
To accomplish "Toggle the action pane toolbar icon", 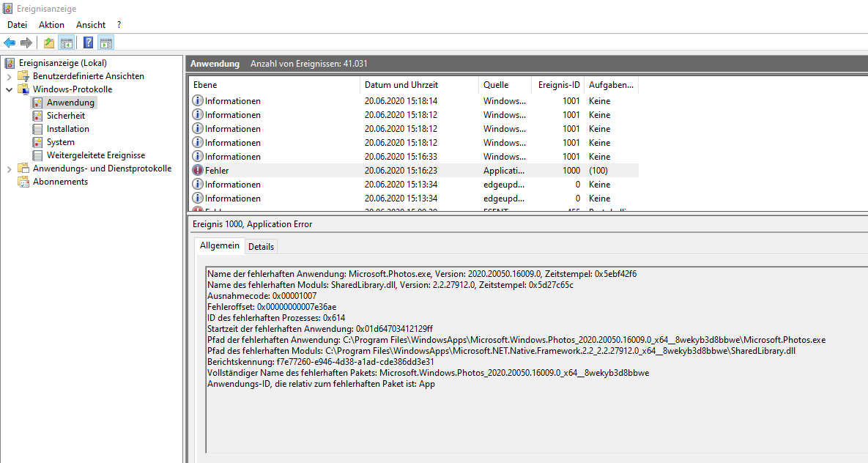I will pyautogui.click(x=105, y=42).
